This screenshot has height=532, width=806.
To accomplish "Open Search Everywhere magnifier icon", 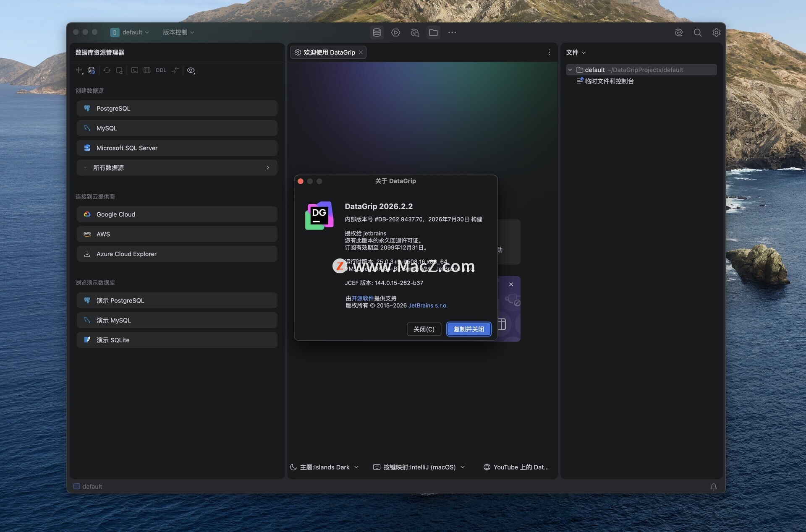I will pos(698,32).
